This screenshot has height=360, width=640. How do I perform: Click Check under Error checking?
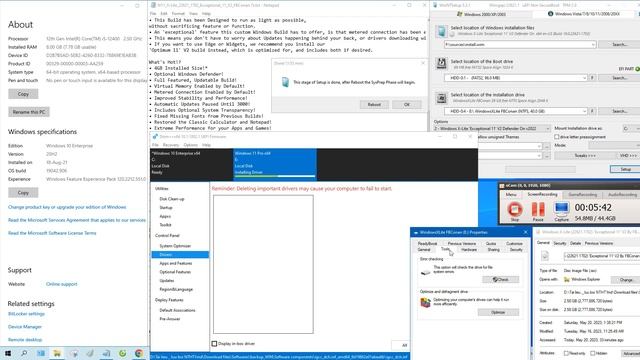point(500,280)
